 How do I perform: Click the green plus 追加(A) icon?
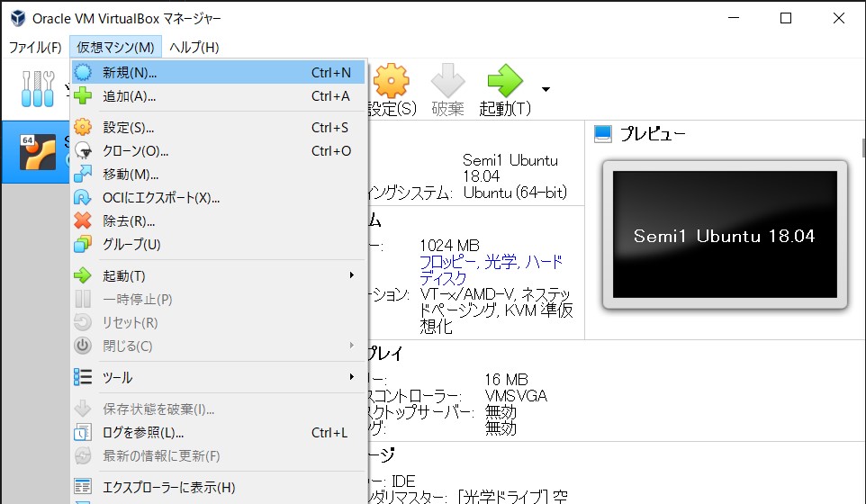[x=83, y=95]
